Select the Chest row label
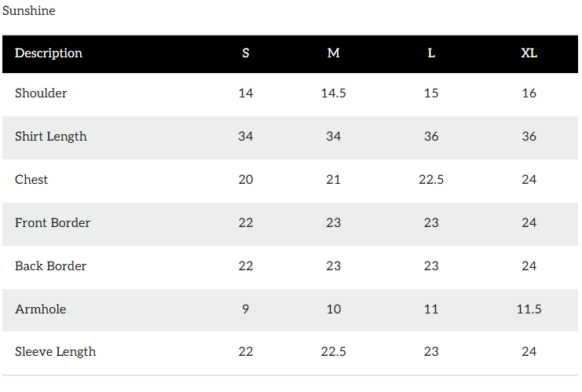Screen dimensions: 582x392 [31, 180]
